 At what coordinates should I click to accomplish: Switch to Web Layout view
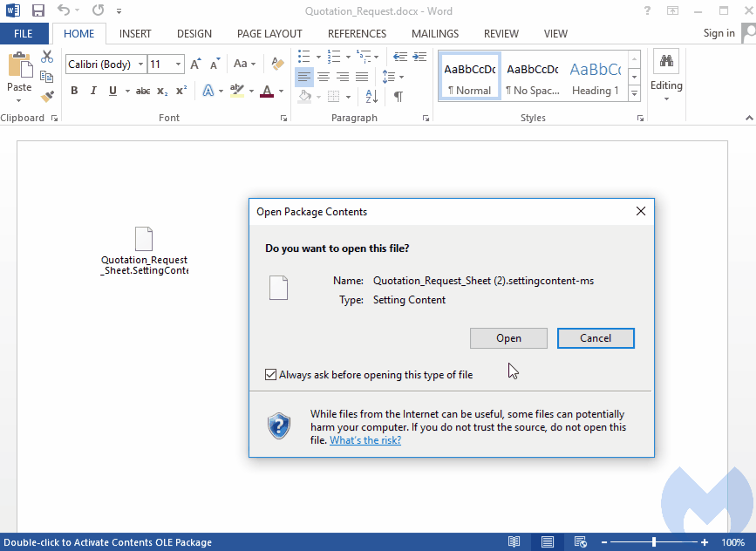tap(581, 541)
